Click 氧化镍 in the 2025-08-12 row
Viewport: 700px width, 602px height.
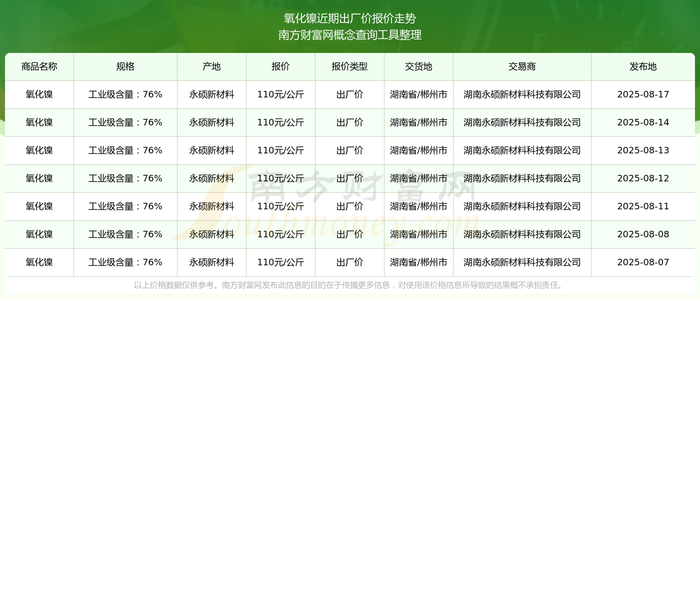pyautogui.click(x=39, y=178)
